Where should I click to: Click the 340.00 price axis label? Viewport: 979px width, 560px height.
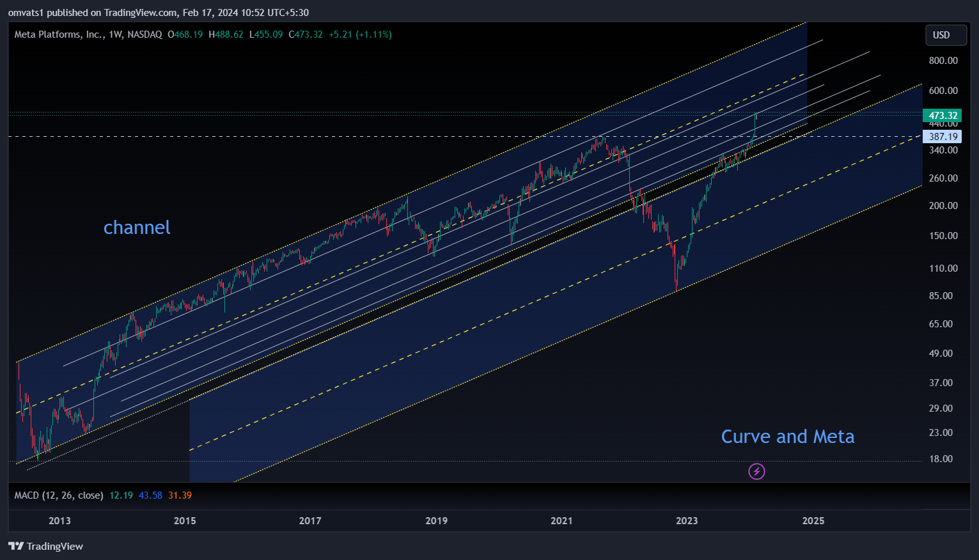[x=943, y=150]
